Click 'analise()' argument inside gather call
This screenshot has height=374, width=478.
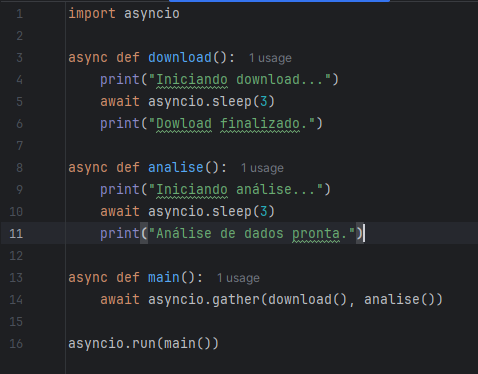tap(399, 299)
